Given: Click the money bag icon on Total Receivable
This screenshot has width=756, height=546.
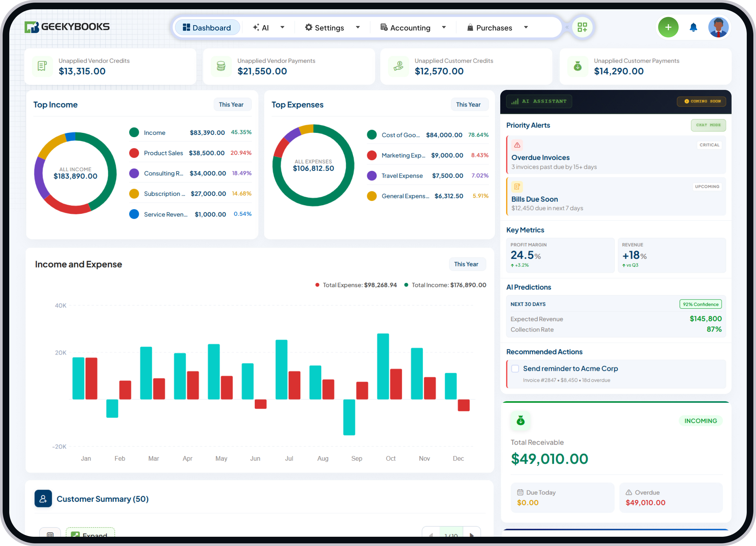Looking at the screenshot, I should click(x=521, y=421).
